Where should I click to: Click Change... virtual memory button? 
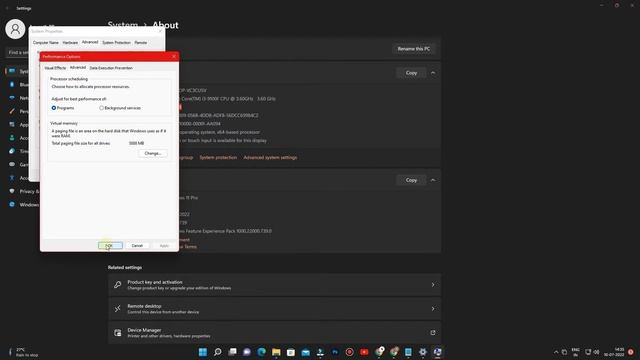pos(153,153)
